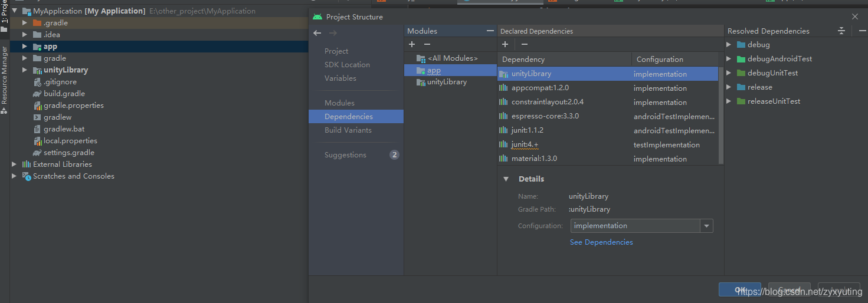This screenshot has height=303, width=868.
Task: Click the Scratches and Consoles icon
Action: [27, 176]
